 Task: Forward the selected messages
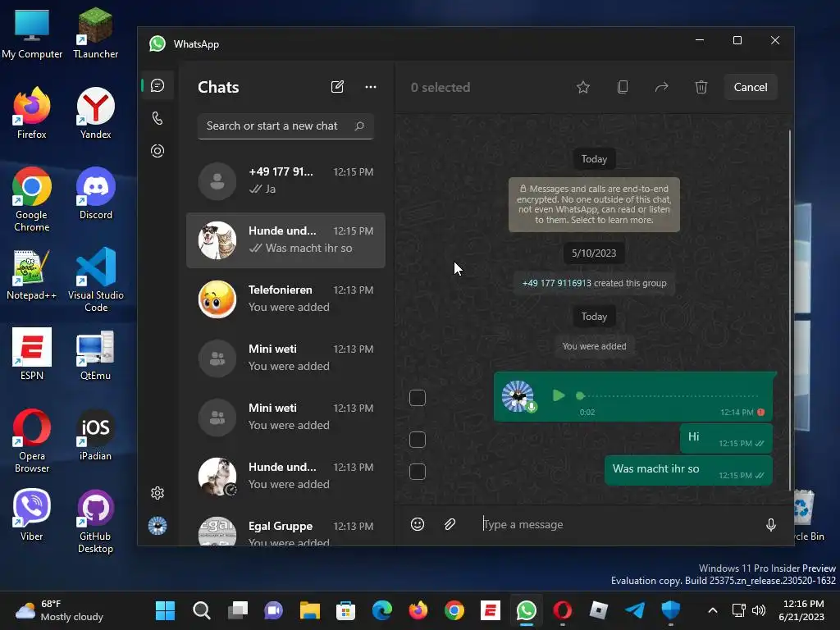pos(662,87)
